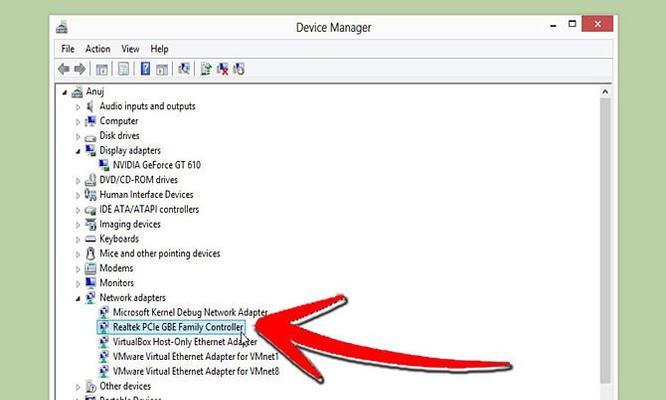The image size is (666, 400).
Task: Open the Action menu
Action: 98,49
